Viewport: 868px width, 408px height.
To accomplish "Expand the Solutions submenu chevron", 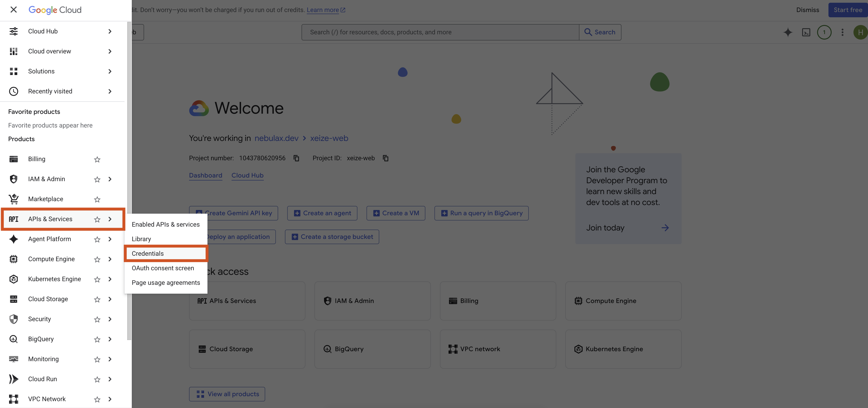I will [110, 71].
